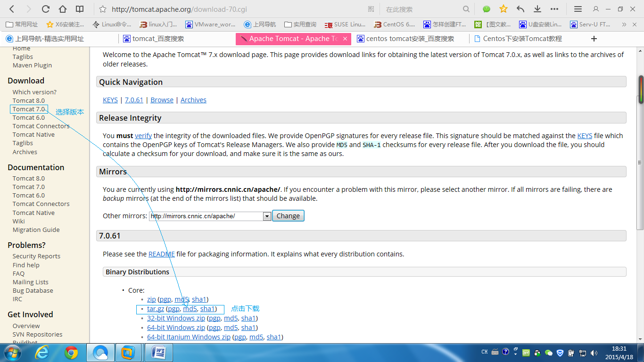Image resolution: width=644 pixels, height=362 pixels.
Task: Bookmark page via star beside the URL
Action: click(103, 9)
